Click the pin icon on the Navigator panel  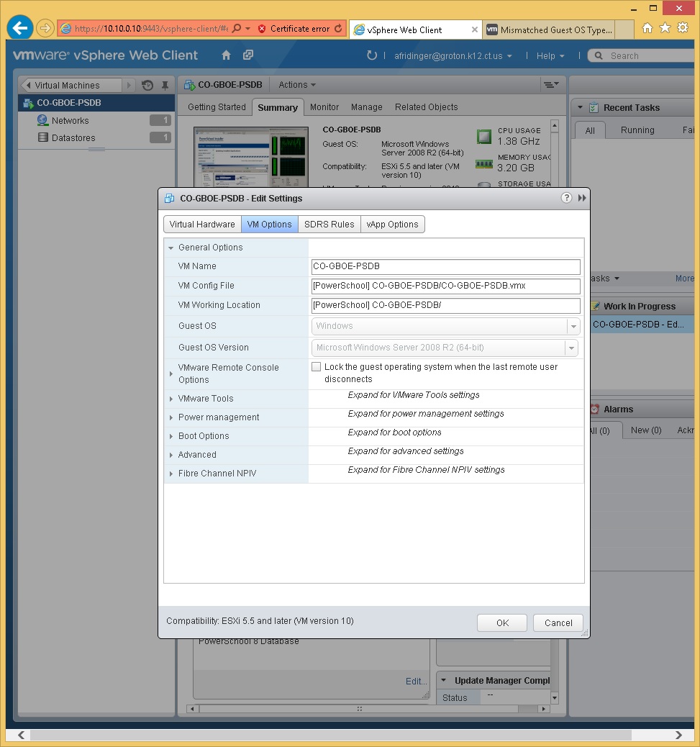click(165, 85)
